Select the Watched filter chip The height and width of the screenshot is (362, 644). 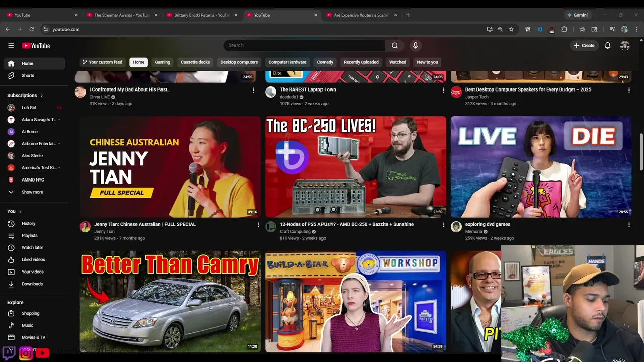(x=397, y=62)
